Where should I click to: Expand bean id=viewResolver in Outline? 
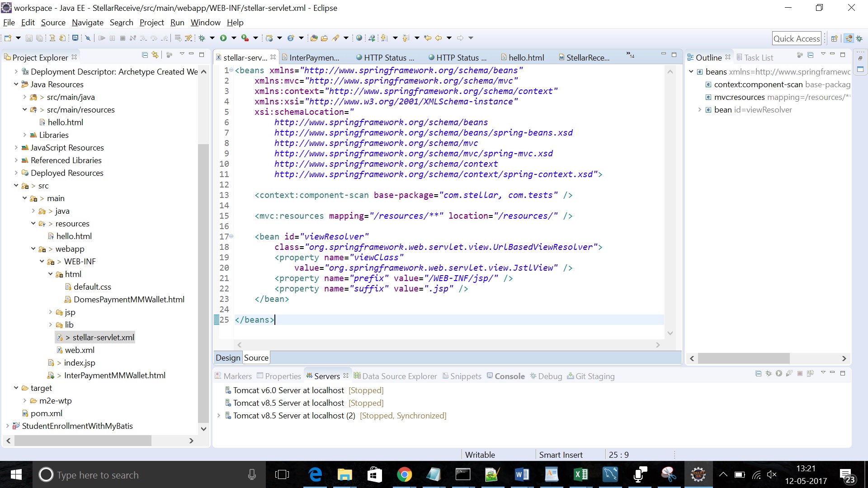tap(699, 110)
